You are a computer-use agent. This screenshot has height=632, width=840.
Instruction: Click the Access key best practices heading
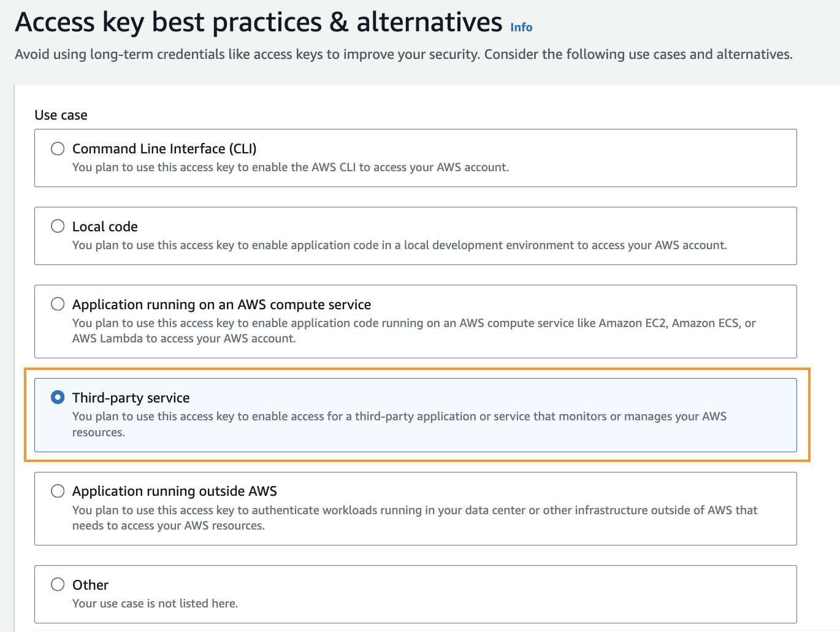[x=258, y=21]
